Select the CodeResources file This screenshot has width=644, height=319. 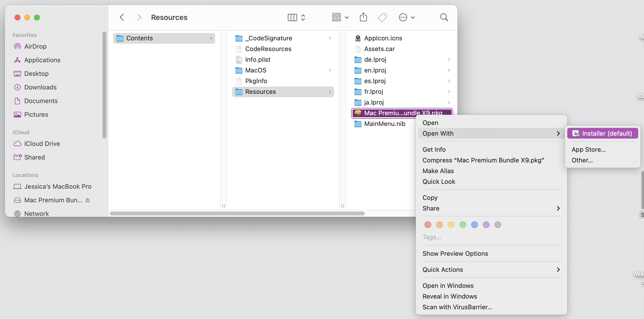pos(283,49)
